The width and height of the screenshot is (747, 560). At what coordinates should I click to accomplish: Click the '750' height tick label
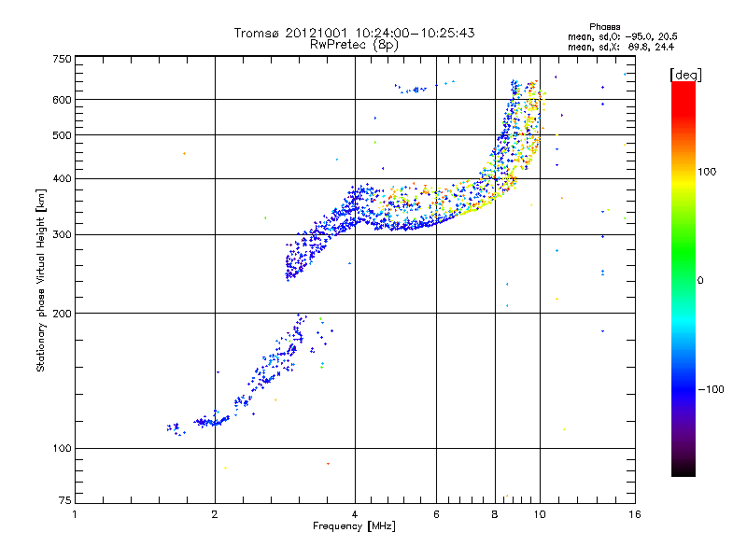(62, 59)
